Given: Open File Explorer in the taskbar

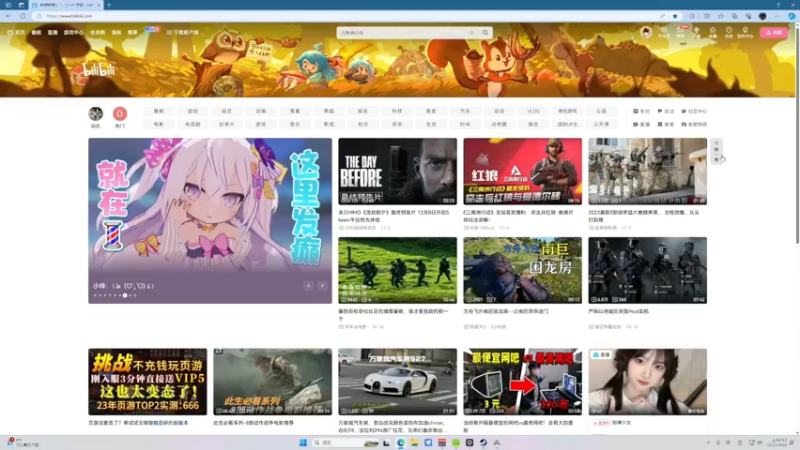Looking at the screenshot, I should (x=414, y=442).
